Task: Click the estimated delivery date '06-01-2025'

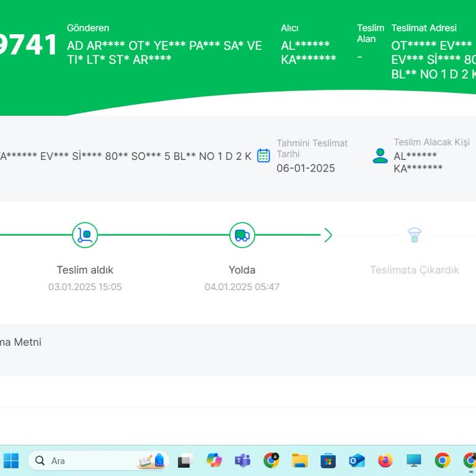Action: [306, 168]
